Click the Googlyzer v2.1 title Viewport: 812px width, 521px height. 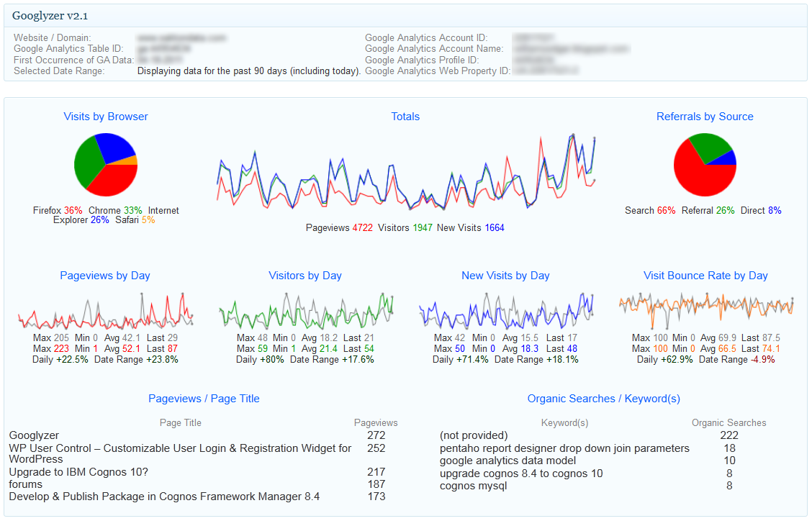(x=50, y=16)
